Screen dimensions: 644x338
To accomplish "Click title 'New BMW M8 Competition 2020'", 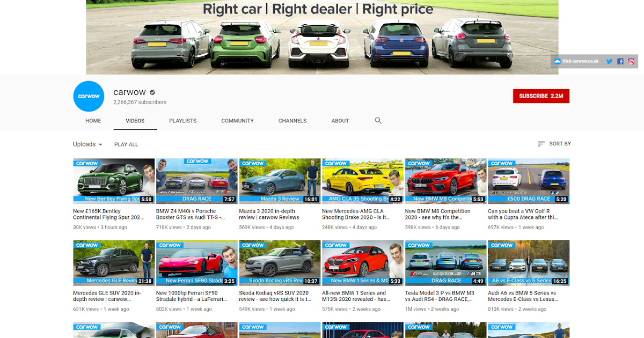I will point(438,214).
